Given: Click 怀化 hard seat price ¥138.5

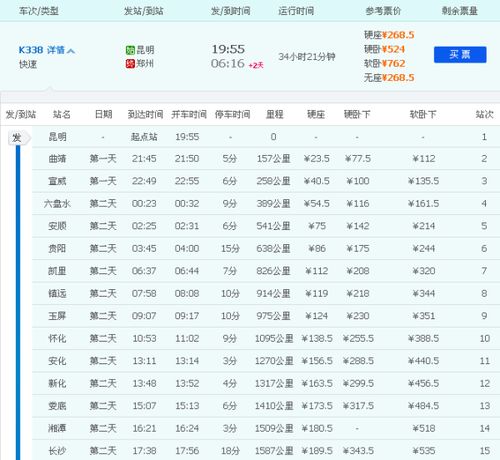Looking at the screenshot, I should [x=317, y=338].
